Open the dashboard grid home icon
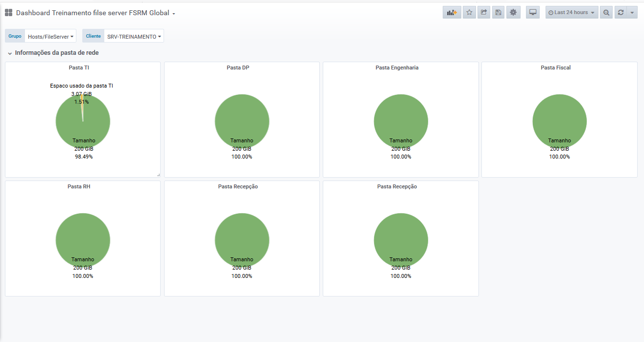 point(9,13)
